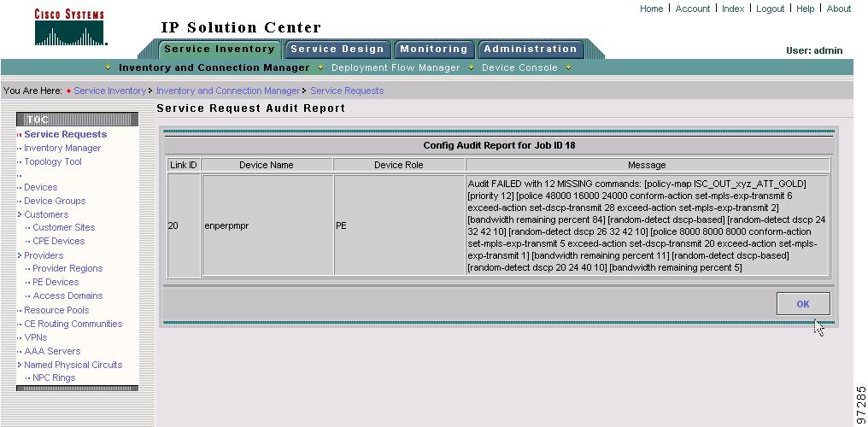Click the Home link
This screenshot has width=868, height=427.
652,9
